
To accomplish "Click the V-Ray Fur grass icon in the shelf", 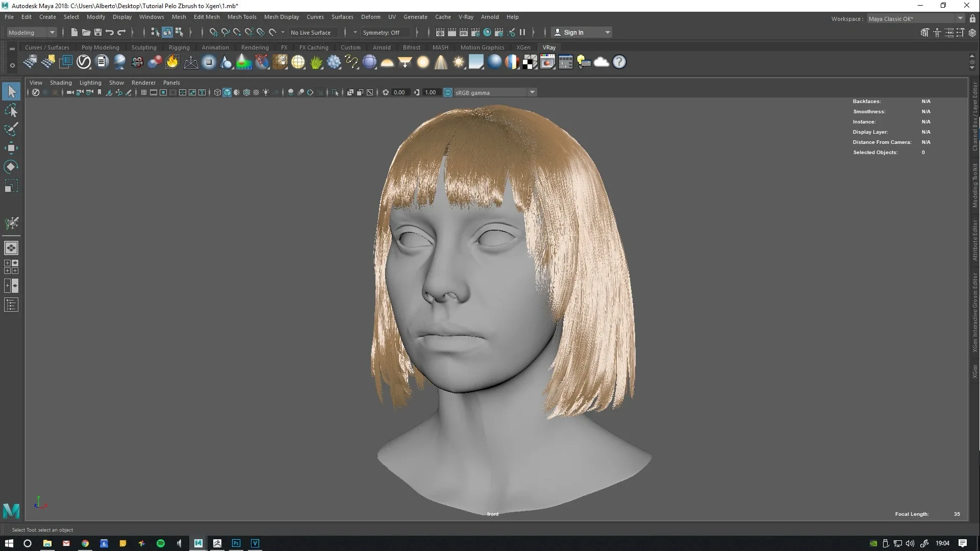I will pyautogui.click(x=315, y=62).
